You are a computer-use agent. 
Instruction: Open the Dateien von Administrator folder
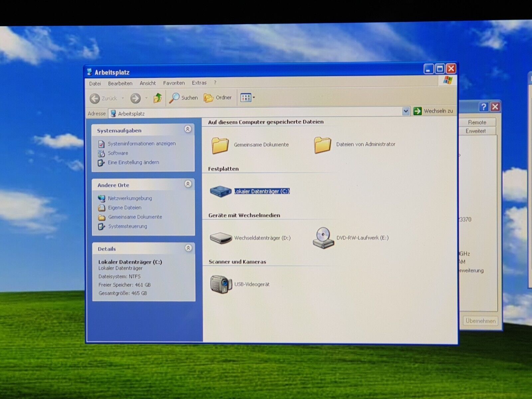pyautogui.click(x=323, y=145)
